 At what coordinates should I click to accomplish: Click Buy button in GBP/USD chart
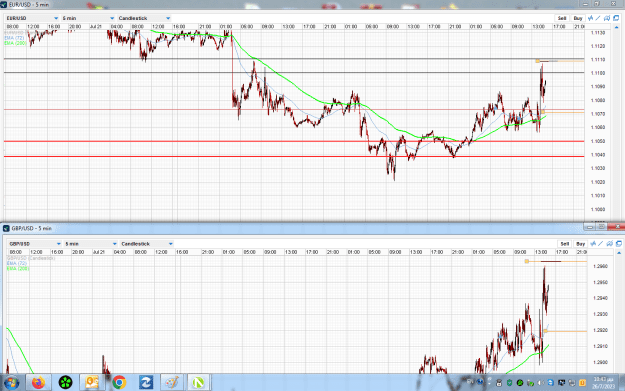[580, 244]
